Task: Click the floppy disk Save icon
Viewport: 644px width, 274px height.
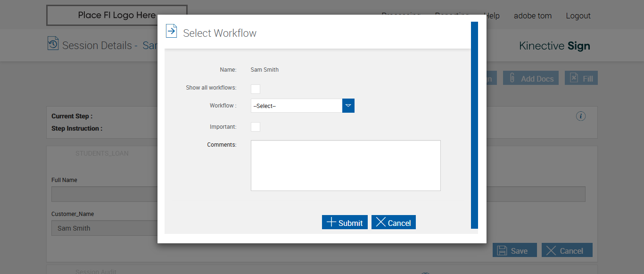Action: 503,250
